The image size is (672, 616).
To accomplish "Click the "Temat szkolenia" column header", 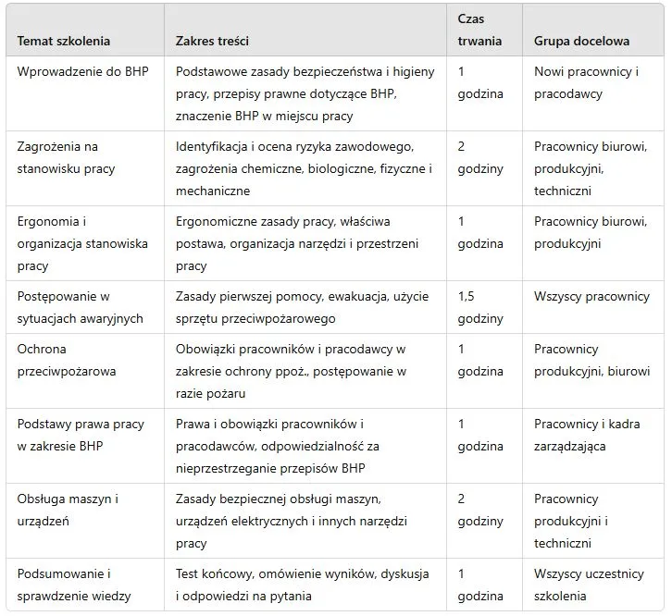I will (x=64, y=42).
